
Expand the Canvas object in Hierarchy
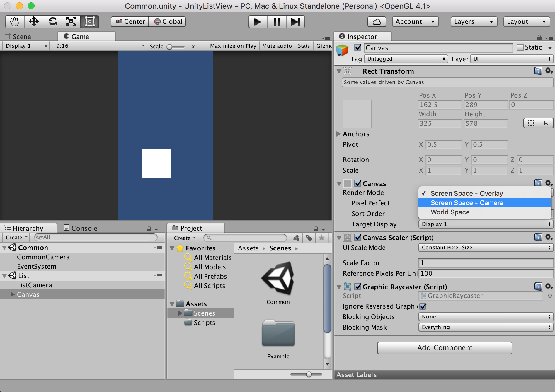click(13, 294)
